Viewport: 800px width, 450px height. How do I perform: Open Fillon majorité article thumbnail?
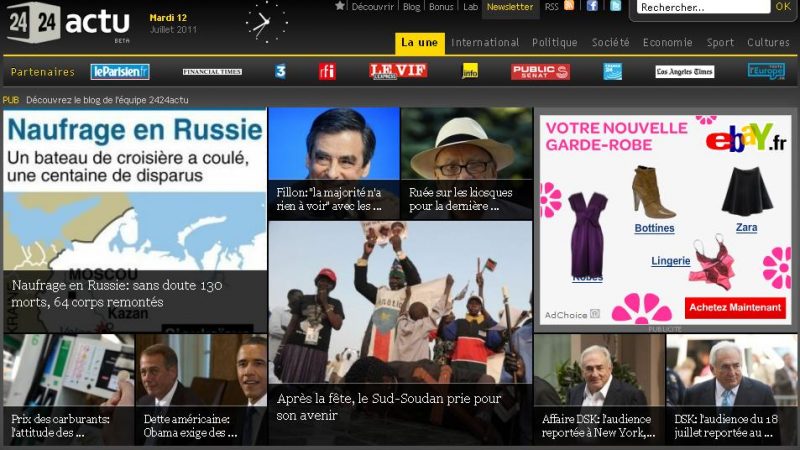pyautogui.click(x=334, y=163)
